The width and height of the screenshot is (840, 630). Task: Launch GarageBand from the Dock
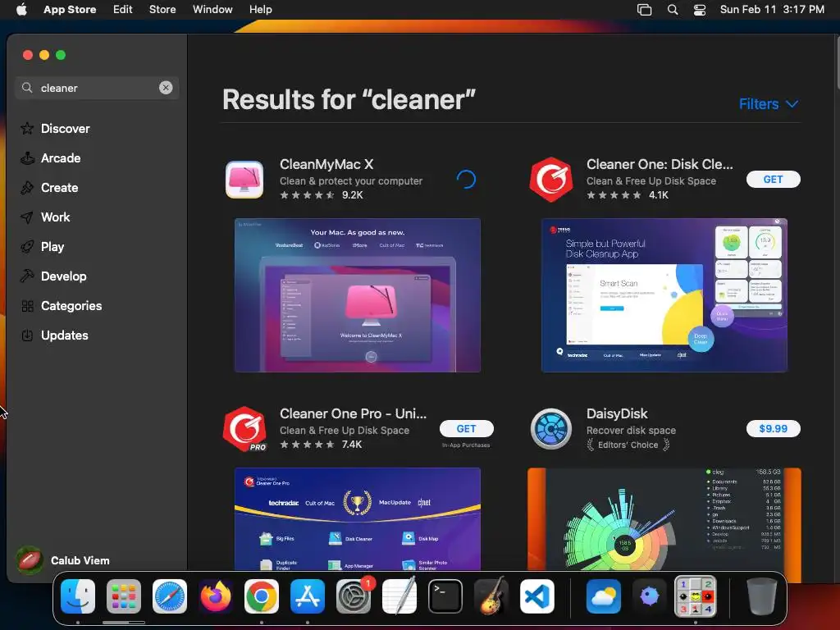click(491, 596)
